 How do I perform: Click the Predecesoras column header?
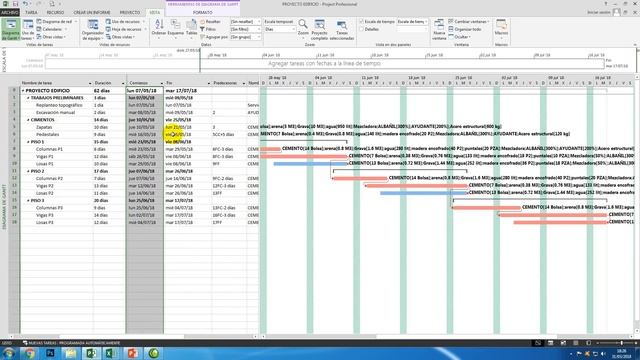coord(229,83)
